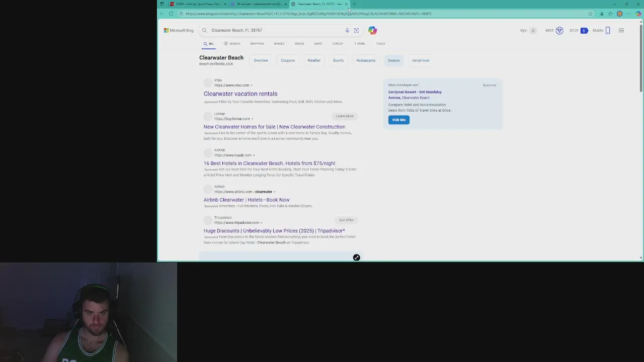Image resolution: width=644 pixels, height=362 pixels.
Task: Open Airbnb Clearwater Hotels Book Now link
Action: click(247, 200)
